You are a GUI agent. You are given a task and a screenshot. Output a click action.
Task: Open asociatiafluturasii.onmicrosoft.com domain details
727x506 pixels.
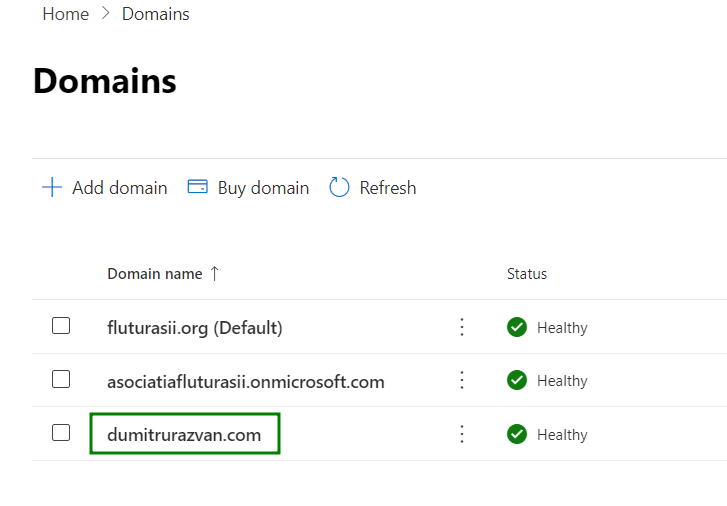pyautogui.click(x=246, y=381)
